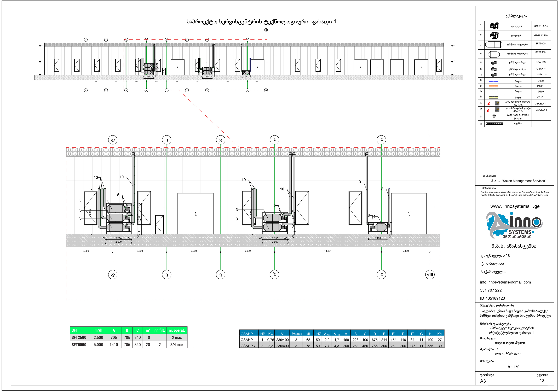This screenshot has width=558, height=392.
Task: Click the ვ. ფშაველას 16 address line
Action: point(496,255)
